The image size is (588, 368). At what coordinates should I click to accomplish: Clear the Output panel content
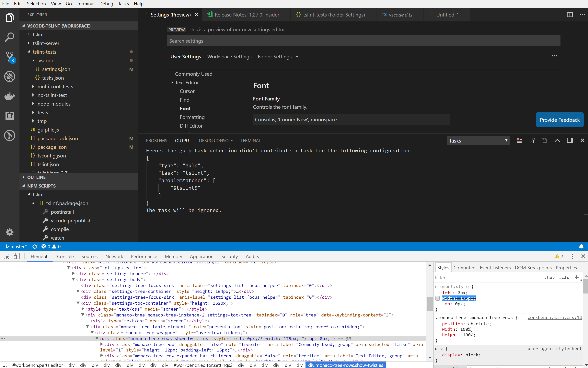click(520, 140)
